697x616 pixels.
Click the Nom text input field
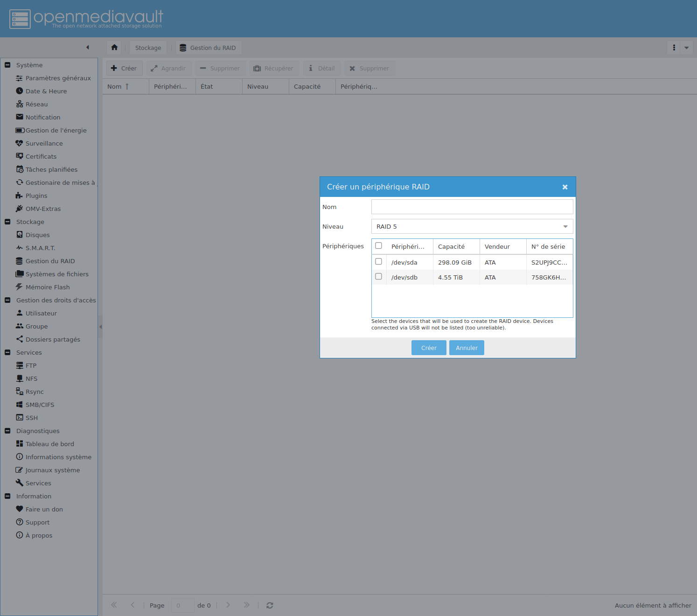click(x=472, y=207)
